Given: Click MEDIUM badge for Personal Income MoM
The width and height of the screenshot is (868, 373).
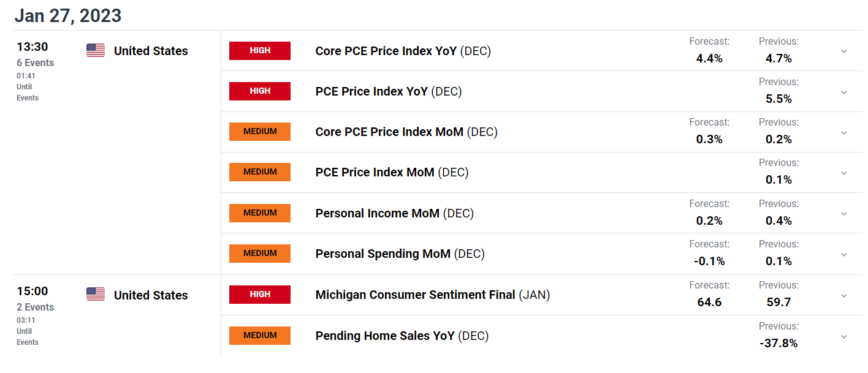Looking at the screenshot, I should (260, 213).
